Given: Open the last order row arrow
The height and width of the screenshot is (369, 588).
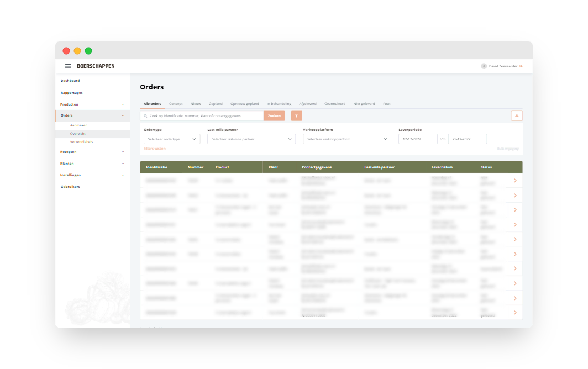Looking at the screenshot, I should coord(515,312).
